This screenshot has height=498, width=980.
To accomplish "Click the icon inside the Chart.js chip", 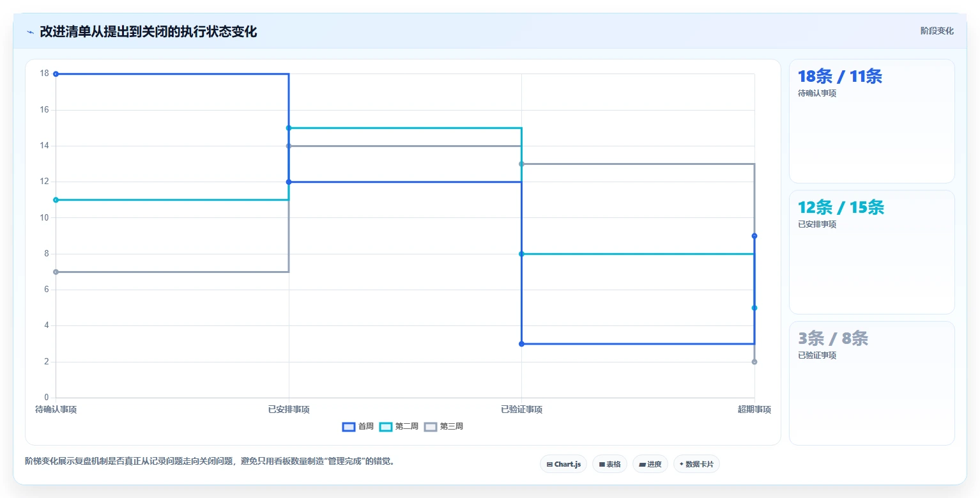I will coord(549,465).
